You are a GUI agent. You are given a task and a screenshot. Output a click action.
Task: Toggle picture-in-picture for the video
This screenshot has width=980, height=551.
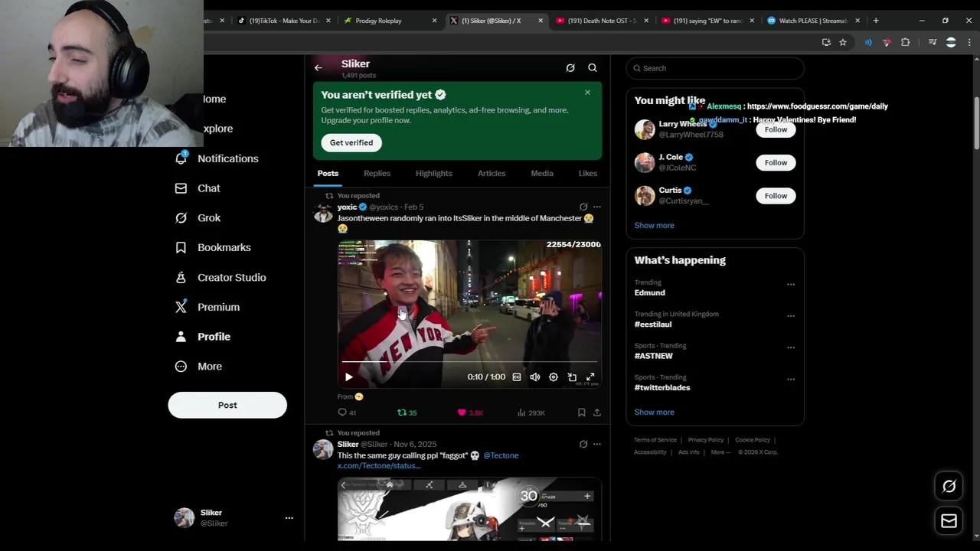coord(572,377)
